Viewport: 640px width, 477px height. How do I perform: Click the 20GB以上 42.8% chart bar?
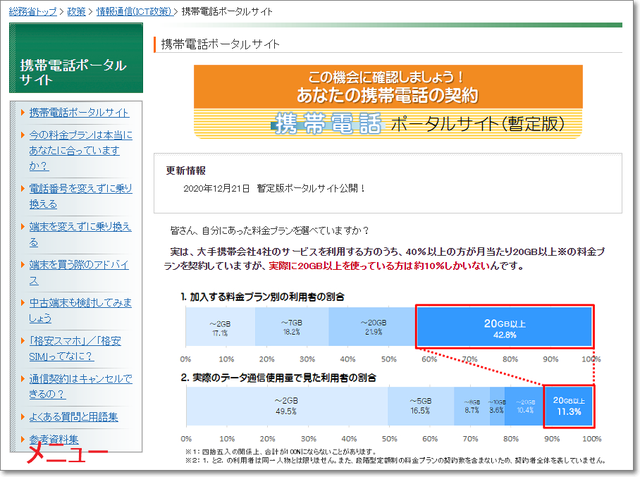click(x=504, y=327)
